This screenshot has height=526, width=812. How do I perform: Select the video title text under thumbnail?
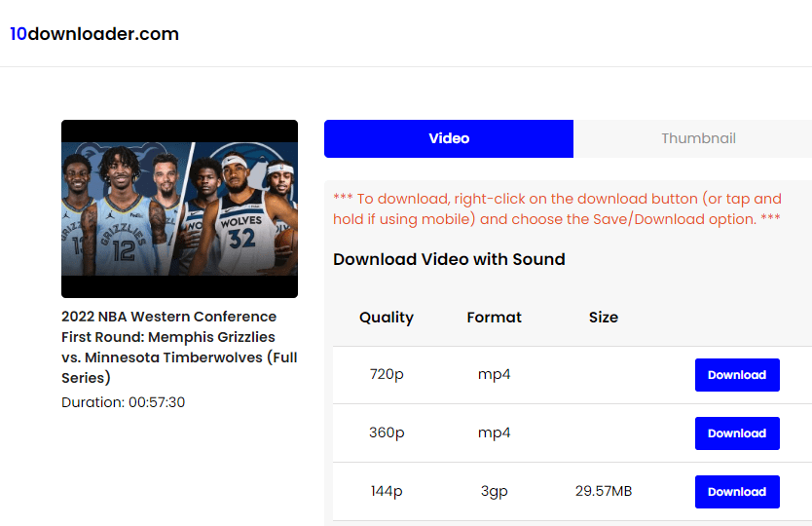pos(179,347)
